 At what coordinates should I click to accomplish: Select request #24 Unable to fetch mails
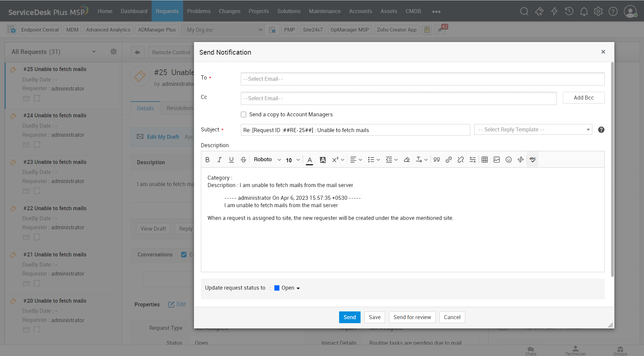(x=55, y=115)
